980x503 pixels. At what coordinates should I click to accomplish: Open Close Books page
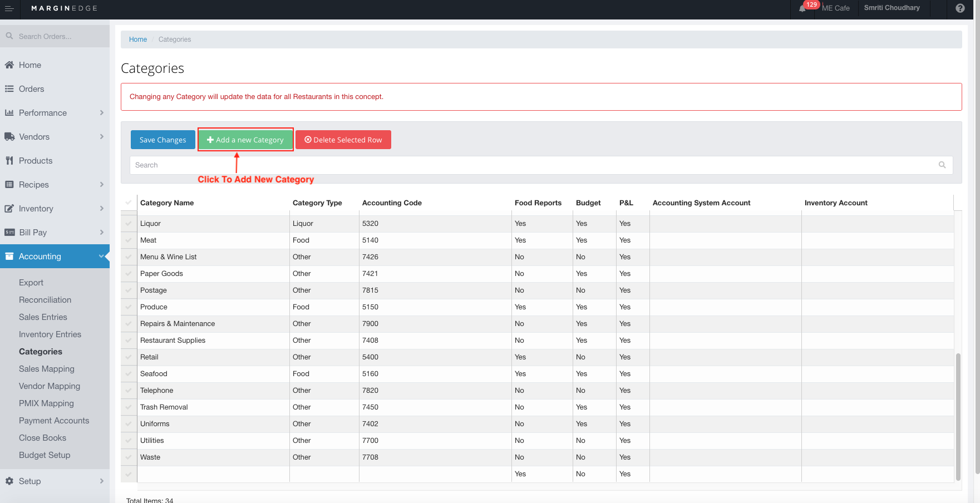point(42,438)
